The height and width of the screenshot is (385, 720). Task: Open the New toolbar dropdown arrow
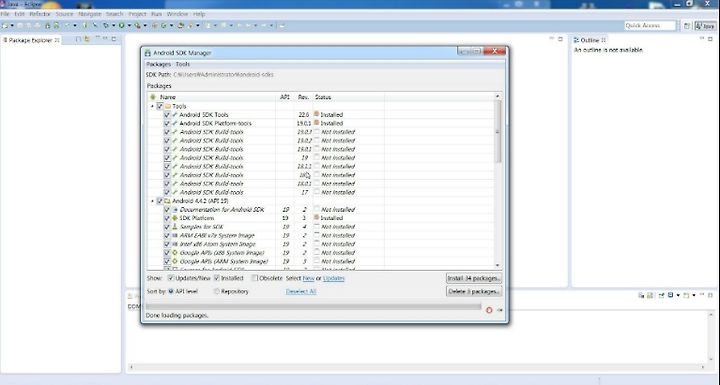click(12, 25)
